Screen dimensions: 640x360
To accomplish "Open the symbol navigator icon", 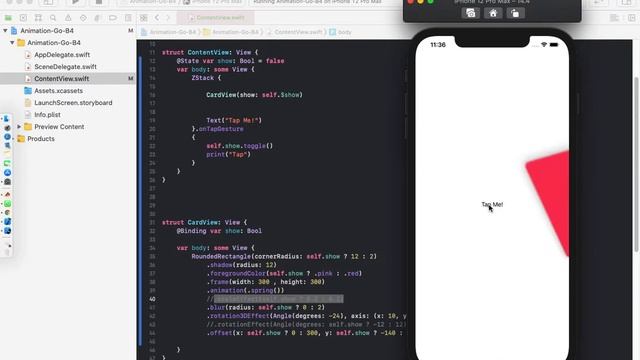I will tap(38, 18).
